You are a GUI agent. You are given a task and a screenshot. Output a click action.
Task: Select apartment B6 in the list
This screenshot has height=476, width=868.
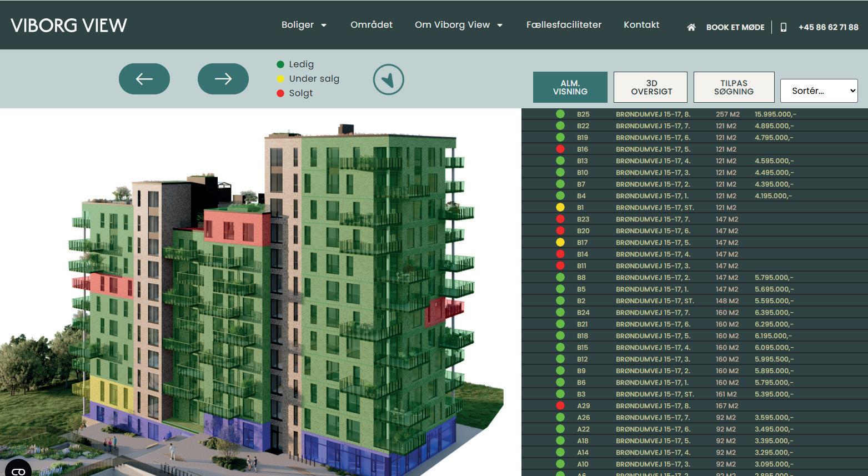[x=695, y=382]
